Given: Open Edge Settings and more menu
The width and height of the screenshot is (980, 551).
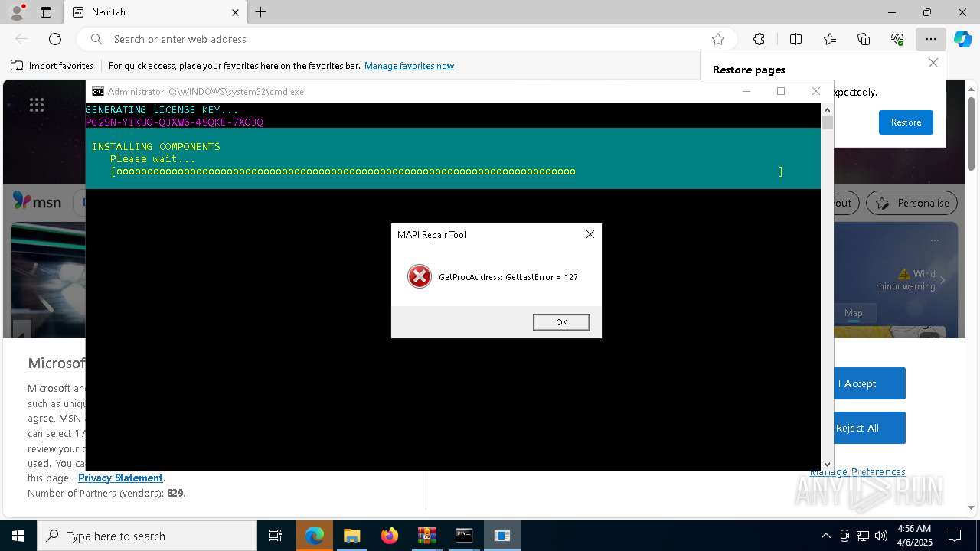Looking at the screenshot, I should [930, 39].
